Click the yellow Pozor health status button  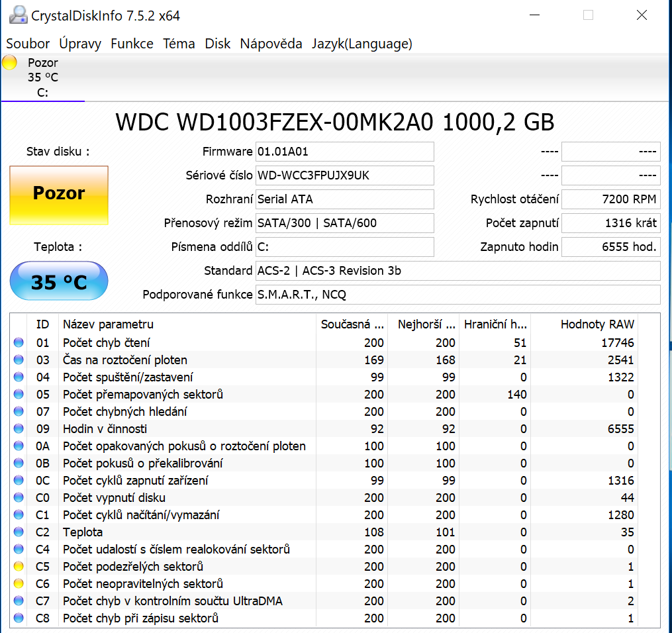click(59, 195)
